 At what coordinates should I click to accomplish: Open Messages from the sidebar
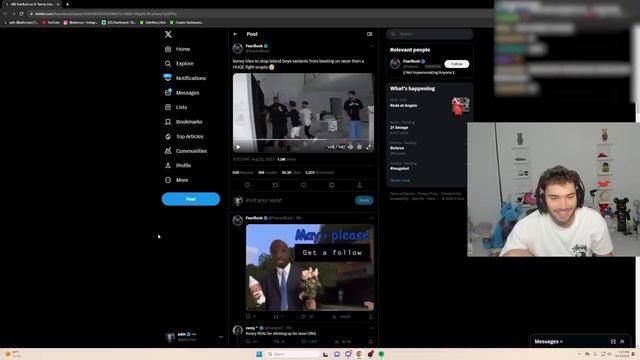coord(182,93)
